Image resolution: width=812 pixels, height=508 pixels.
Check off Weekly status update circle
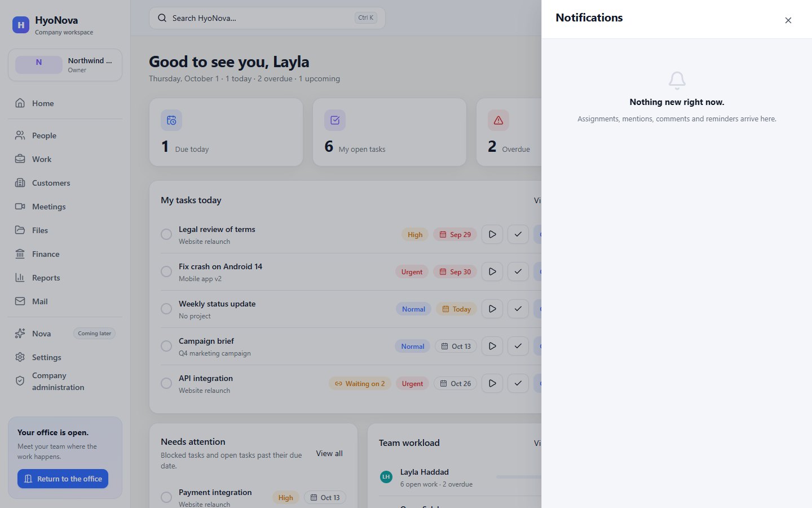[x=166, y=309]
